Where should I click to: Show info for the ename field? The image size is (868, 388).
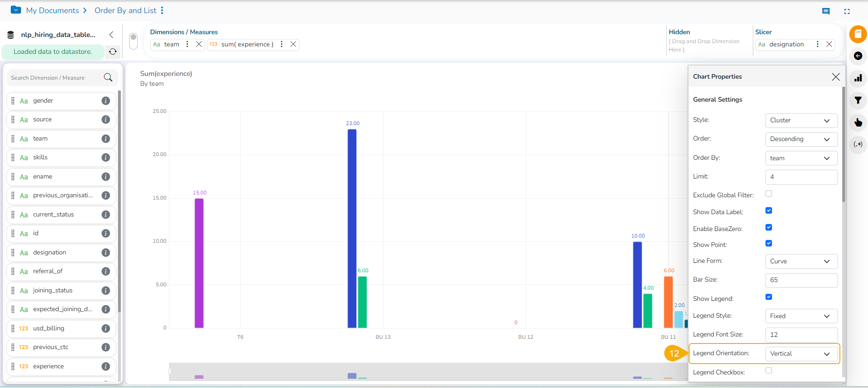[106, 177]
